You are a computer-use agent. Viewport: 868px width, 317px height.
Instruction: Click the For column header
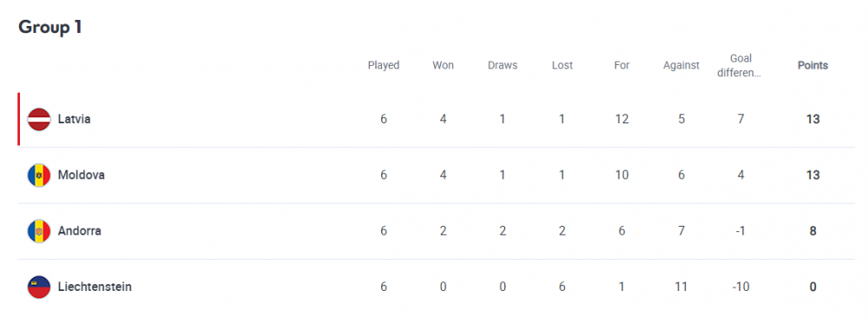621,65
